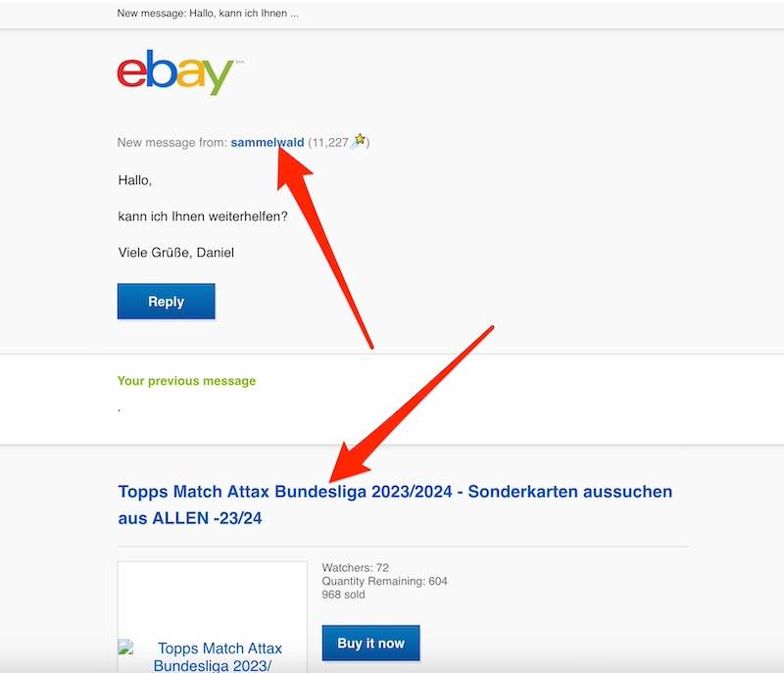Click the shooting star feedback icon

click(x=358, y=141)
